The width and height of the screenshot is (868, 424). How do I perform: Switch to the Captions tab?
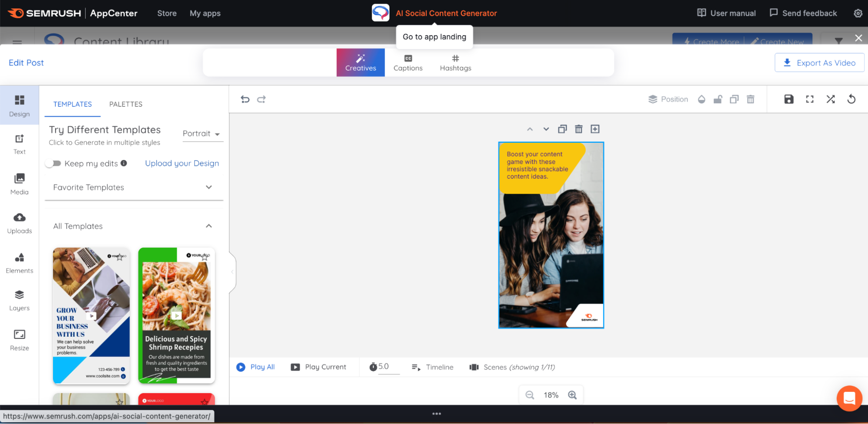tap(408, 62)
